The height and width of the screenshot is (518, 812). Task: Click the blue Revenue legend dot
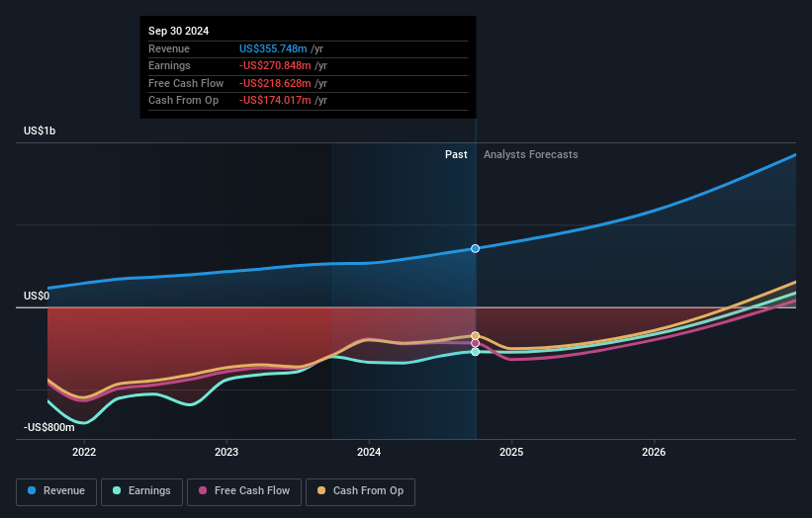[x=32, y=490]
